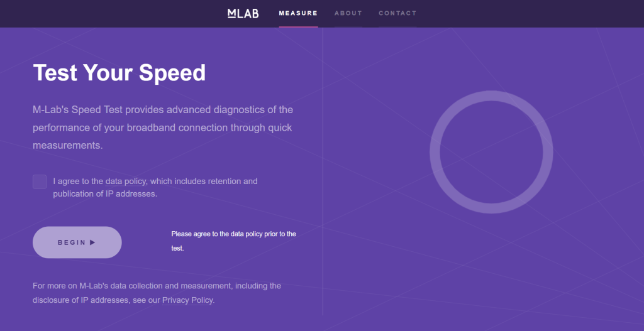Click the "publication of IP addresses" line
644x331 pixels.
click(105, 194)
